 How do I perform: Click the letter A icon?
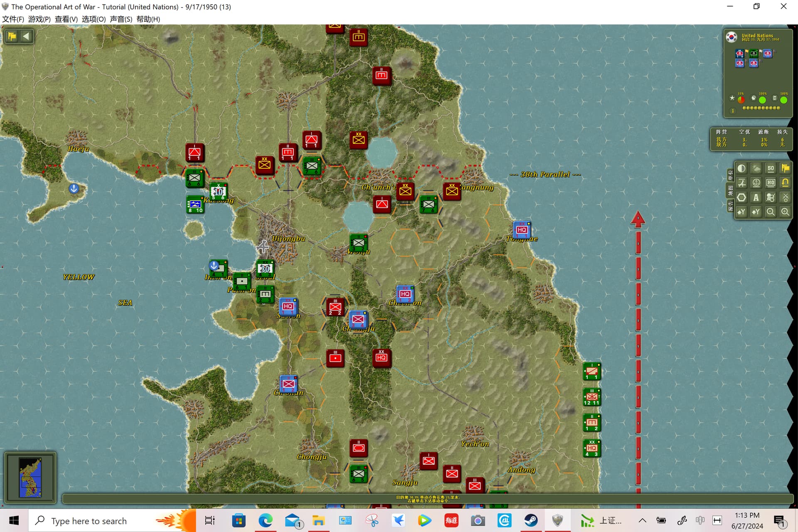tap(756, 197)
